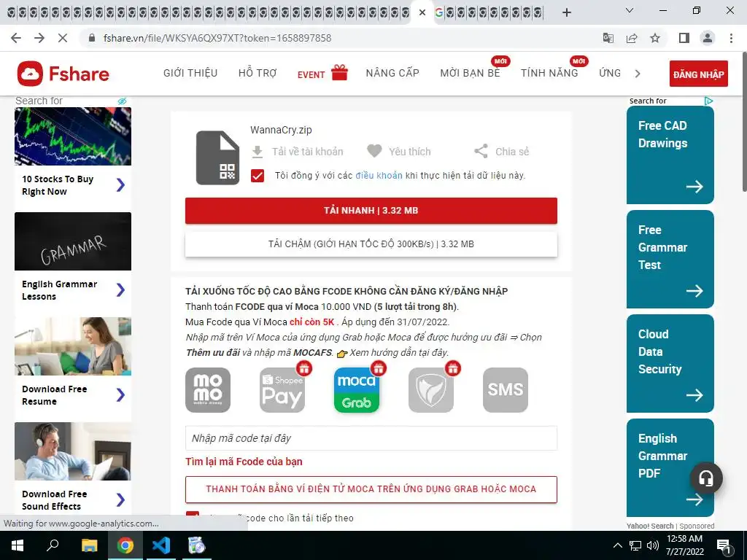Open the Free CAD Drawings ad card
The height and width of the screenshot is (560, 747).
tap(670, 155)
